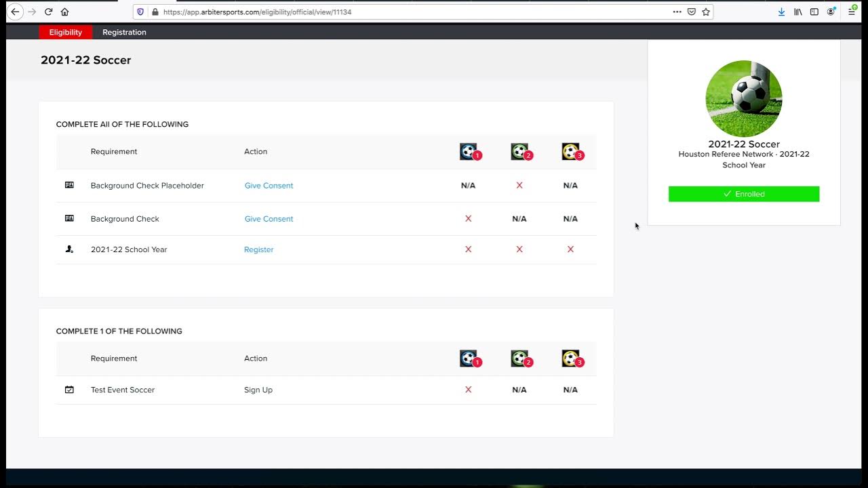Click red X for Test Event Soccer level 1
This screenshot has height=488, width=868.
(468, 390)
